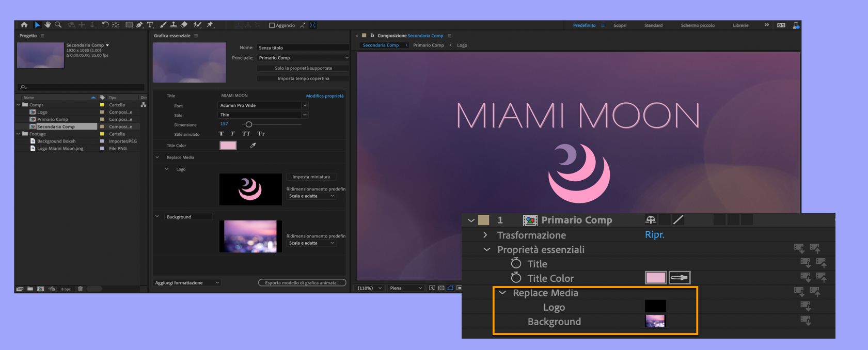Viewport: 868px width, 350px height.
Task: Select the Roto Brush tool
Action: [197, 25]
